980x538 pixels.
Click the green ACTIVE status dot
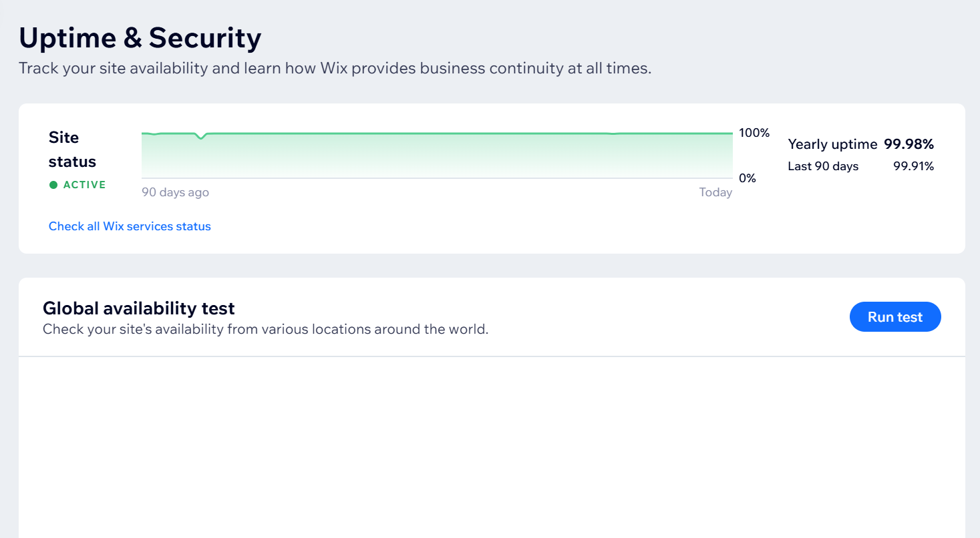(x=53, y=185)
